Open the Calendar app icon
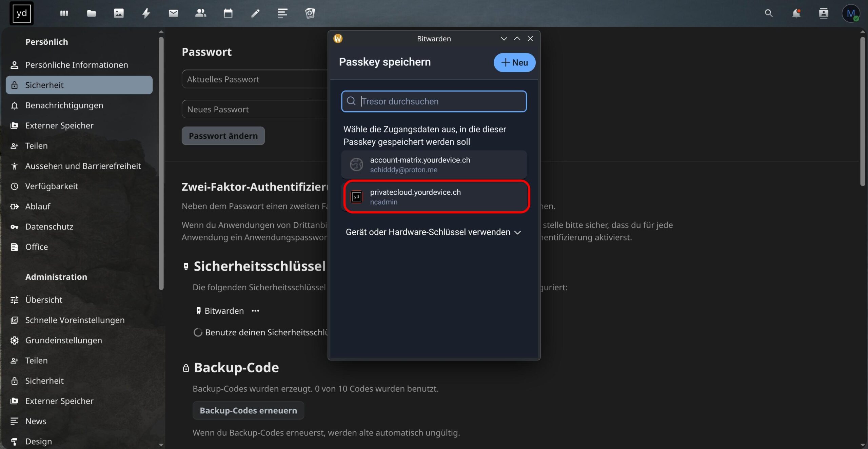The width and height of the screenshot is (868, 449). click(228, 13)
